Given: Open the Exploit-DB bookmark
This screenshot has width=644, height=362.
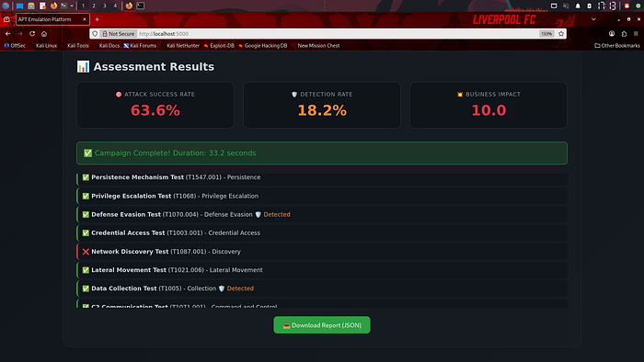Looking at the screenshot, I should pos(219,46).
